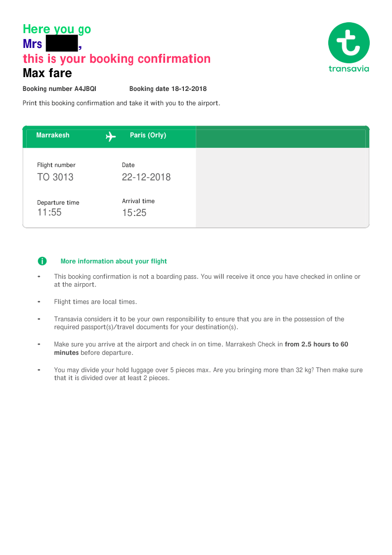Image resolution: width=392 pixels, height=555 pixels.
Task: Open "More information about your flight"
Action: pos(114,261)
